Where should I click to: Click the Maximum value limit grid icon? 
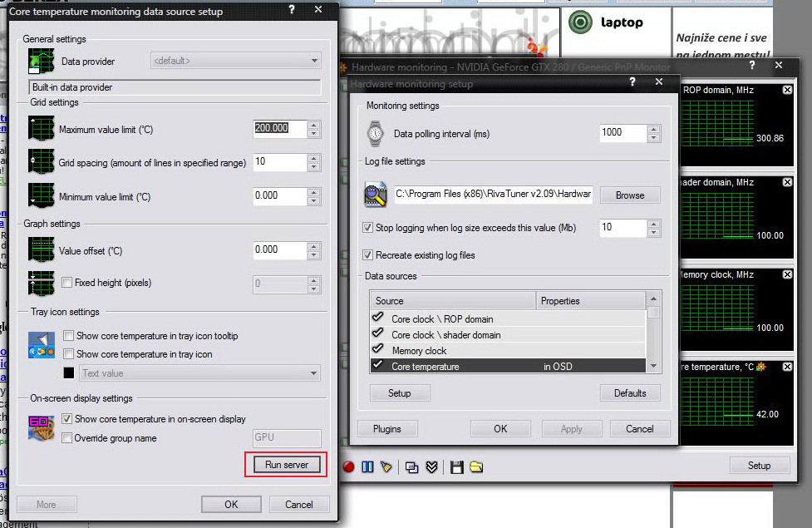click(x=42, y=129)
